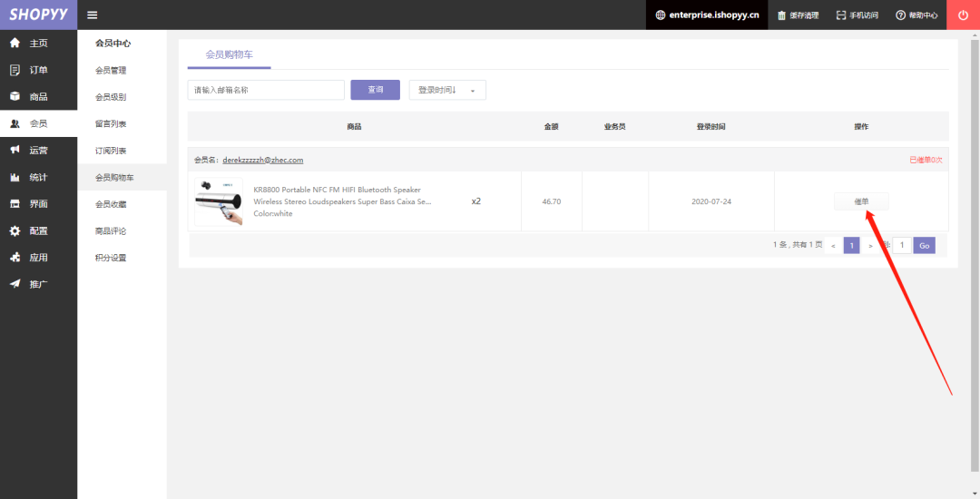Screen dimensions: 980x499
Task: Click the 商品 column header
Action: tap(355, 127)
